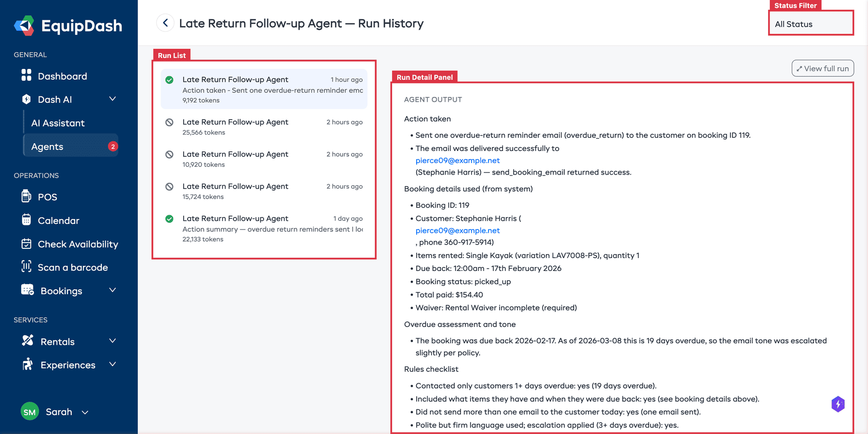Click the View full run button
Image resolution: width=868 pixels, height=434 pixels.
(x=822, y=68)
